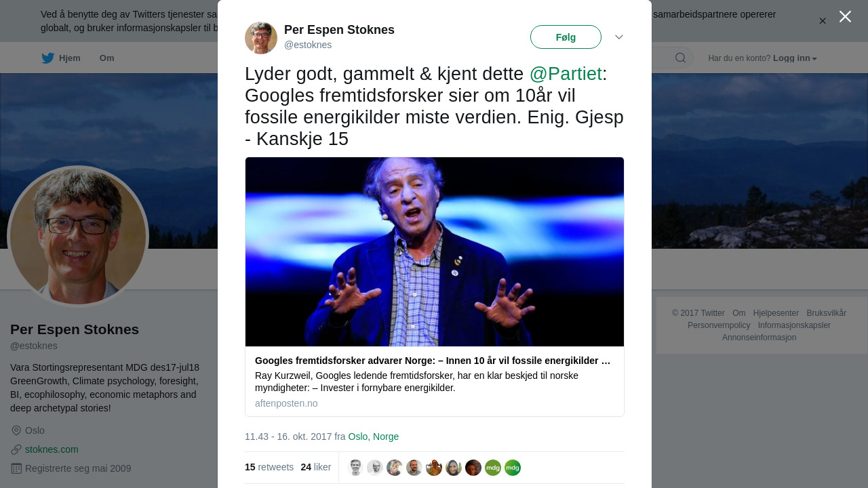868x488 pixels.
Task: Dismiss the cookie notice banner
Action: click(x=823, y=21)
